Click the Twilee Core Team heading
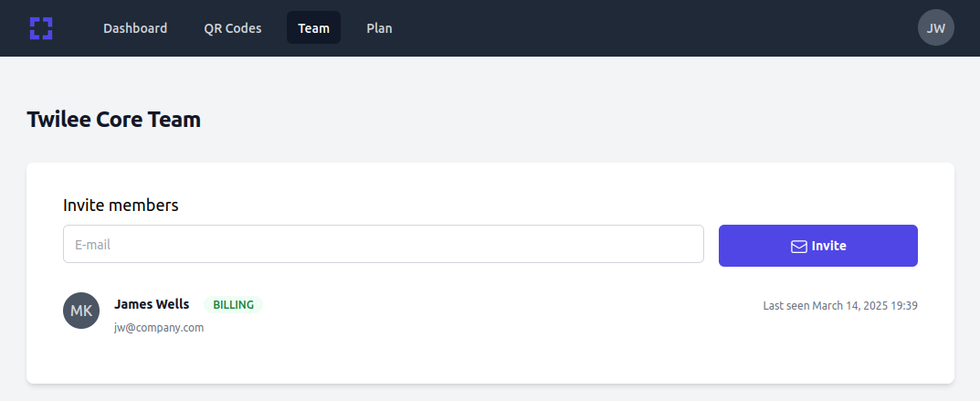 click(114, 120)
